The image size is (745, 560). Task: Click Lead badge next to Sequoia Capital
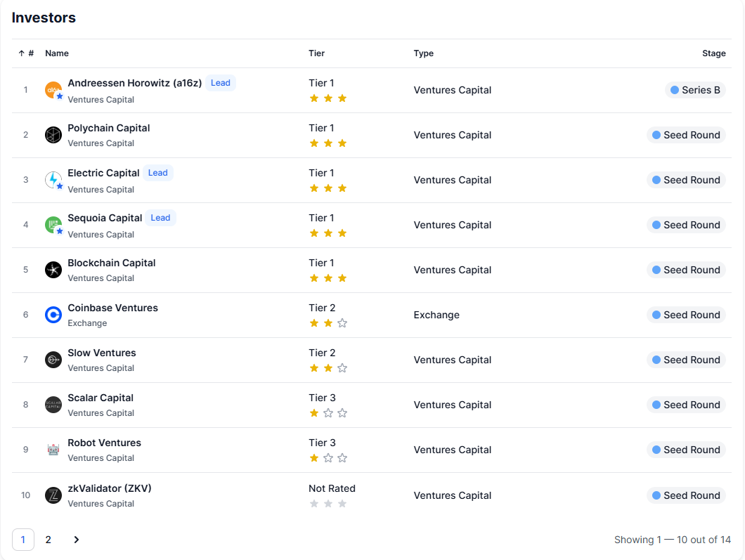(160, 218)
